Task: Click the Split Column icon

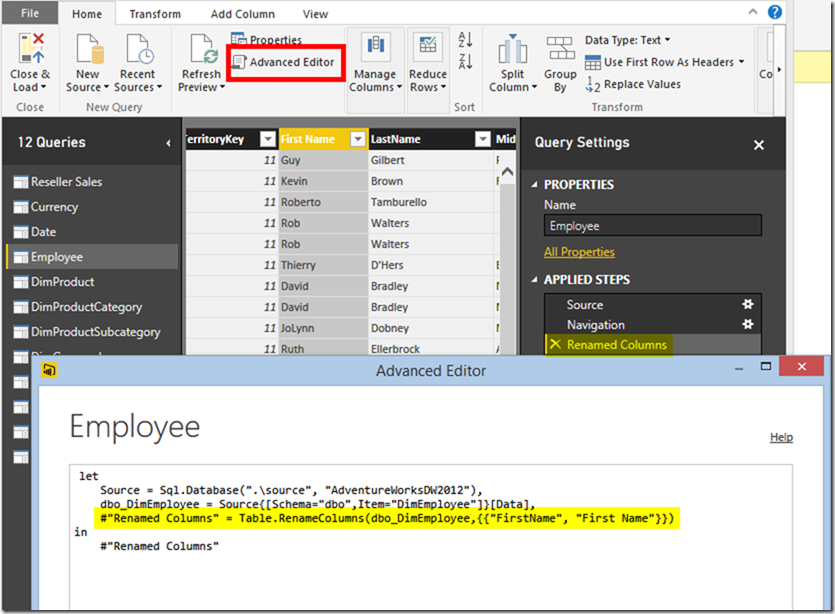Action: [512, 49]
